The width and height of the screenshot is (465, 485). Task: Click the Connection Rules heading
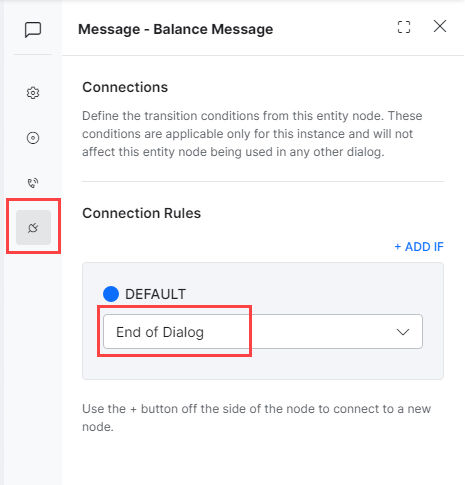142,213
